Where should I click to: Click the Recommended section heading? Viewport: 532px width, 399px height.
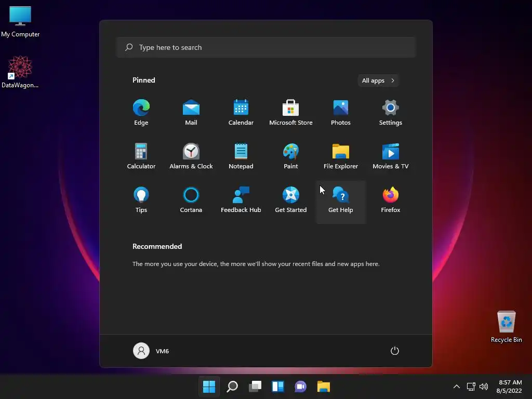[x=157, y=246]
